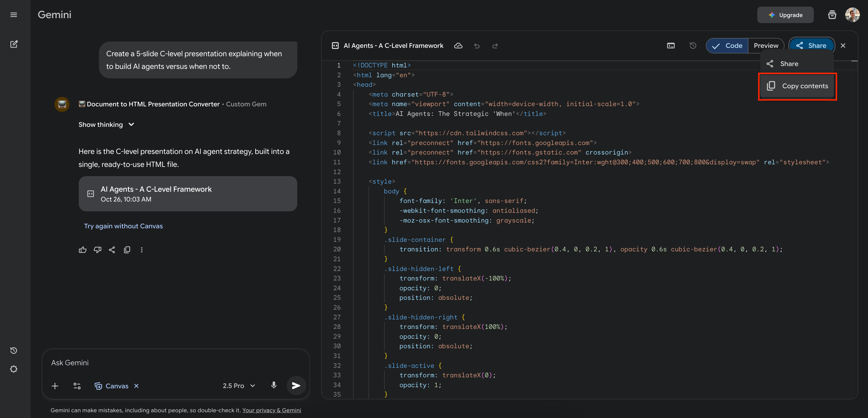Click the Ask Gemini input field
This screenshot has height=418, width=868.
[x=175, y=362]
